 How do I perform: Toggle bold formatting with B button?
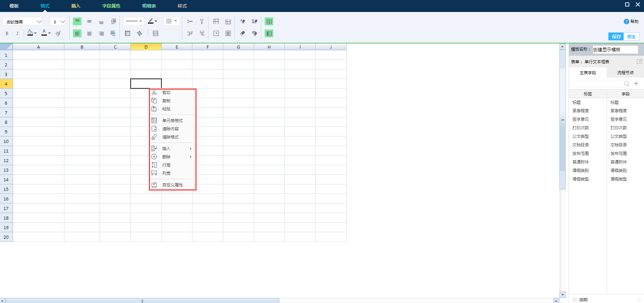tap(7, 34)
